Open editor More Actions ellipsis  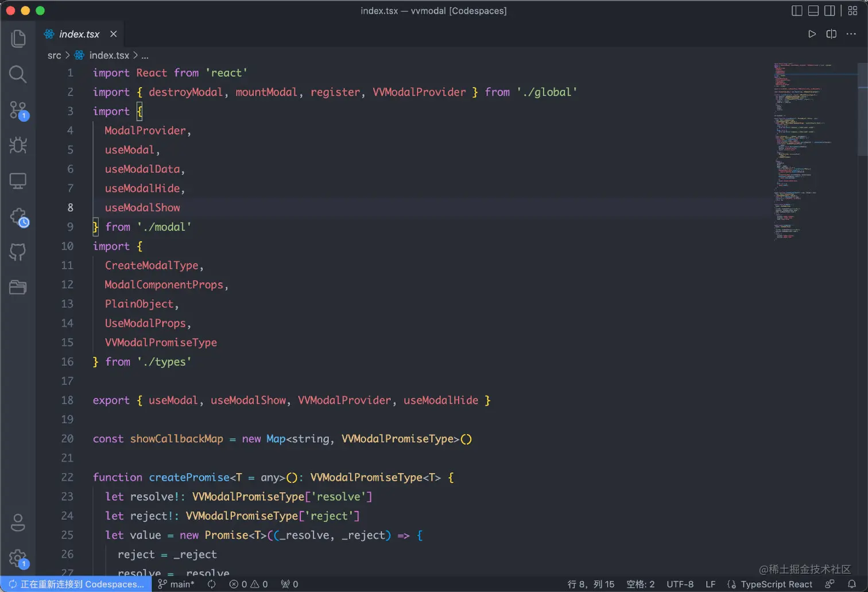coord(851,34)
